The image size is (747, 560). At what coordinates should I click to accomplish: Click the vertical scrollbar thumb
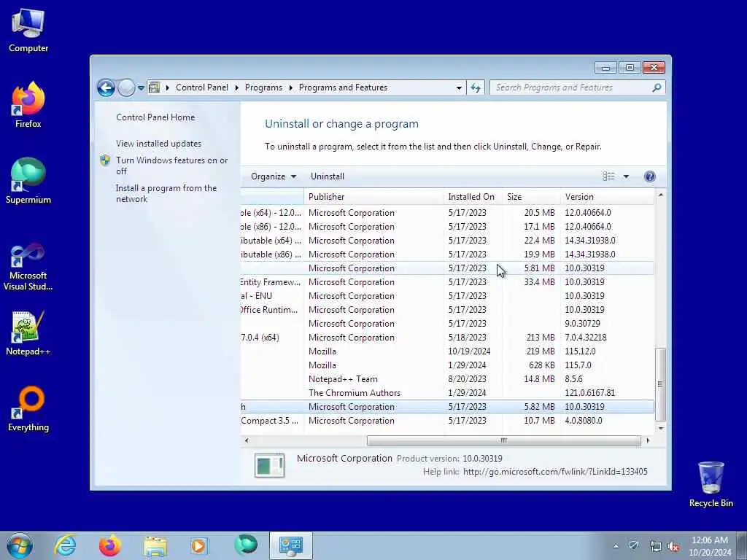click(x=660, y=384)
